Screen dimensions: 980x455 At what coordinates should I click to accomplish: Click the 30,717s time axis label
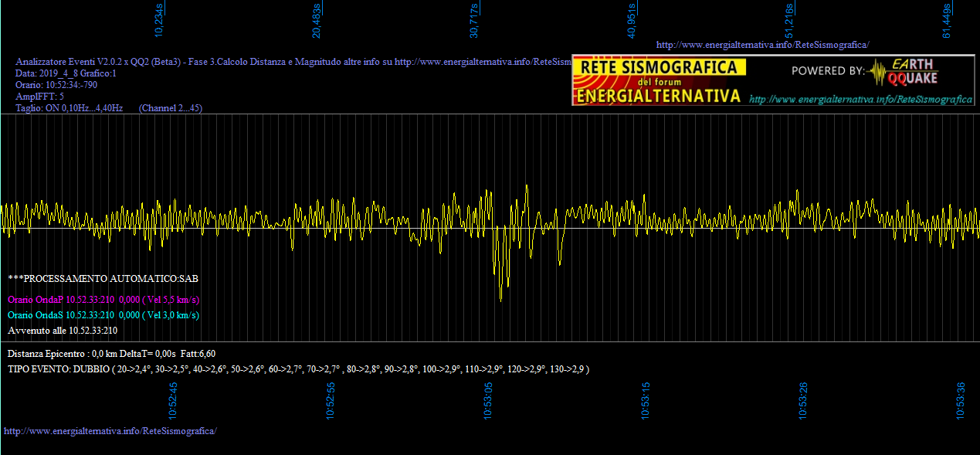[474, 22]
